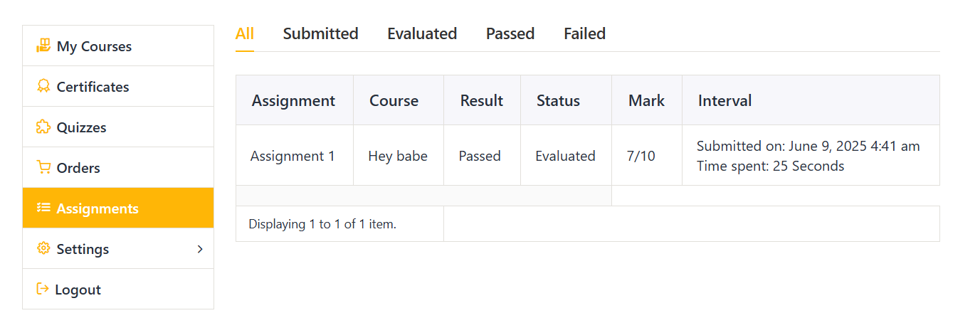Show the Passed assignments tab
Viewport: 980px width, 318px height.
[x=510, y=33]
